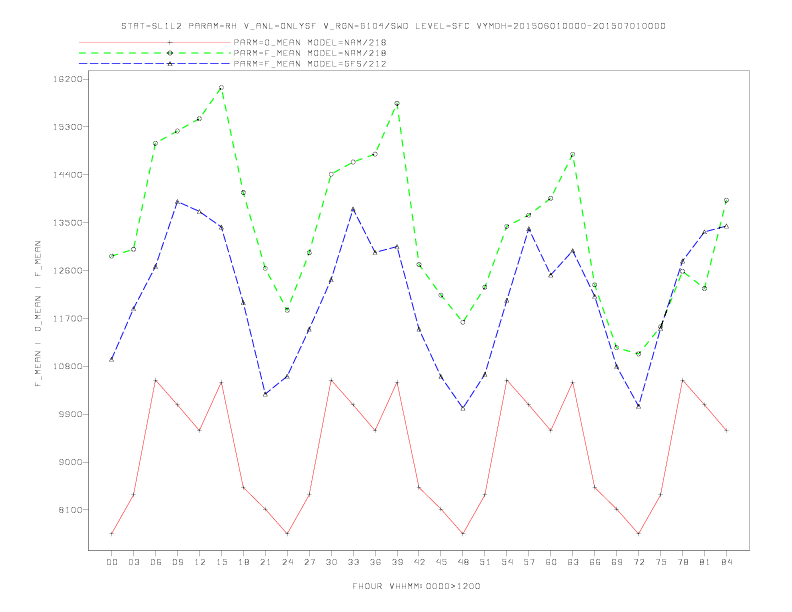Click y-axis tick label 9000
This screenshot has height=612, width=792.
(71, 463)
